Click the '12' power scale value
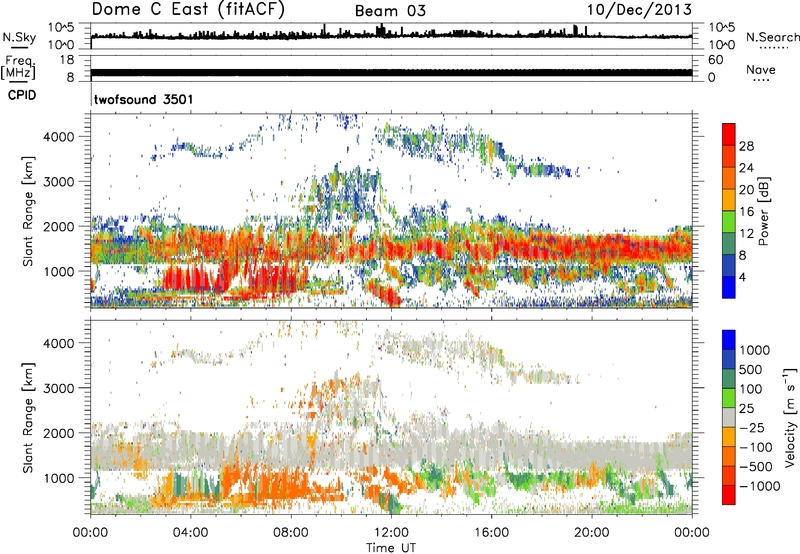This screenshot has height=554, width=800. (x=746, y=234)
